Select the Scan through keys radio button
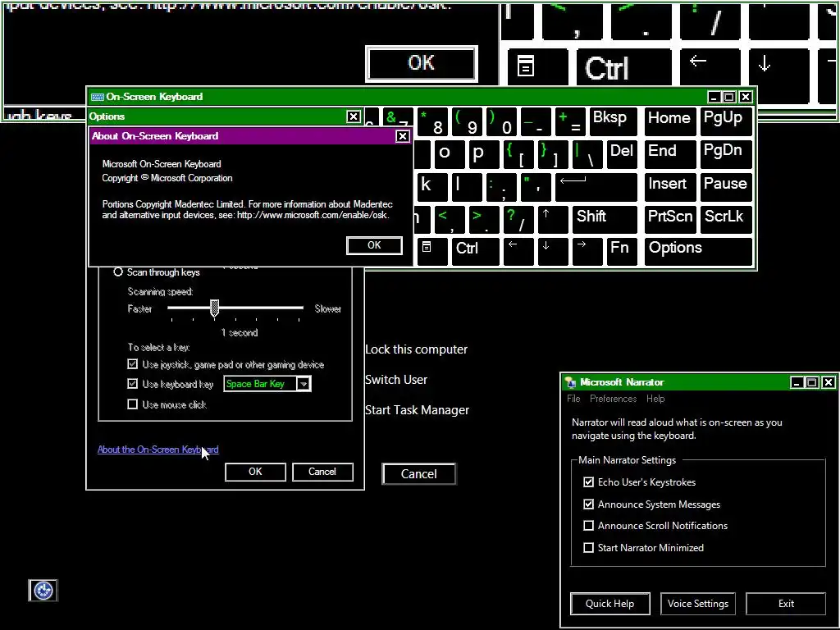This screenshot has width=840, height=630. (118, 272)
